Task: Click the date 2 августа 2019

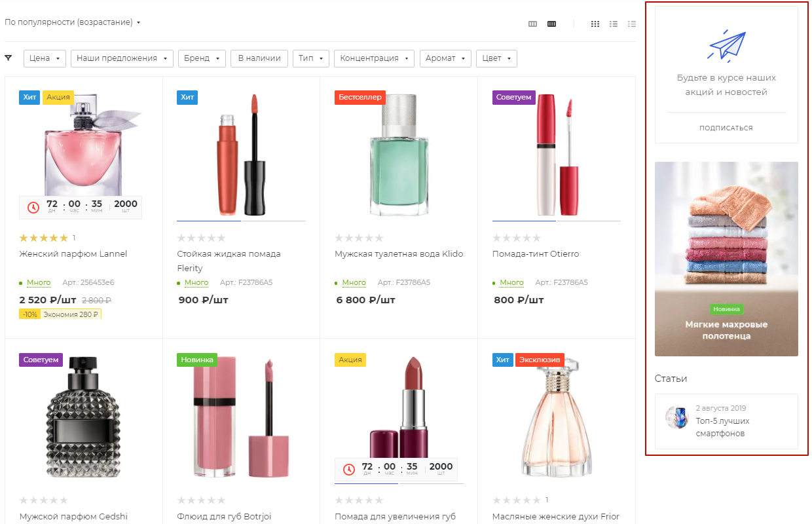Action: point(721,408)
